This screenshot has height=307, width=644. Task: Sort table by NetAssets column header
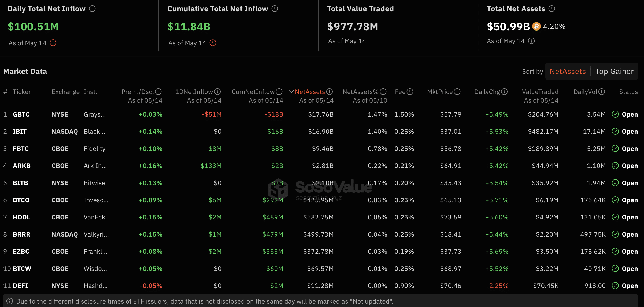coord(310,92)
